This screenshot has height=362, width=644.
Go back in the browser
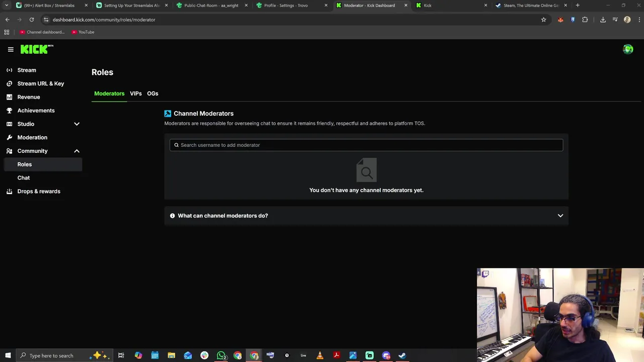point(7,20)
